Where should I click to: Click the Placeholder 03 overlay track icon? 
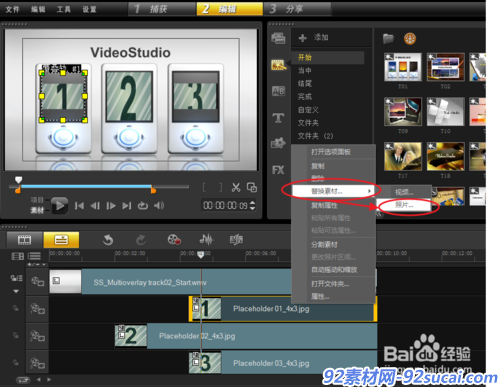[x=37, y=363]
